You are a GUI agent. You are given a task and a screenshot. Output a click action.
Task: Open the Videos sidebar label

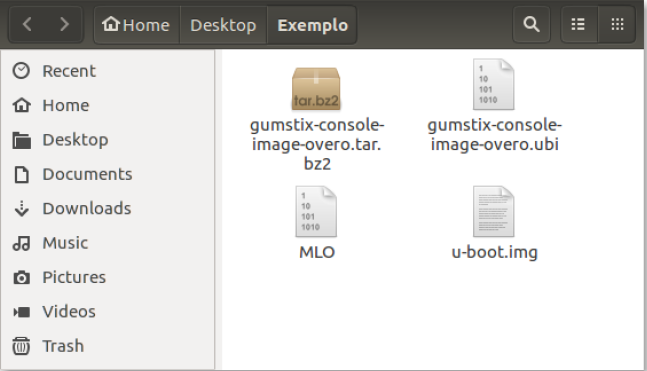click(x=68, y=312)
